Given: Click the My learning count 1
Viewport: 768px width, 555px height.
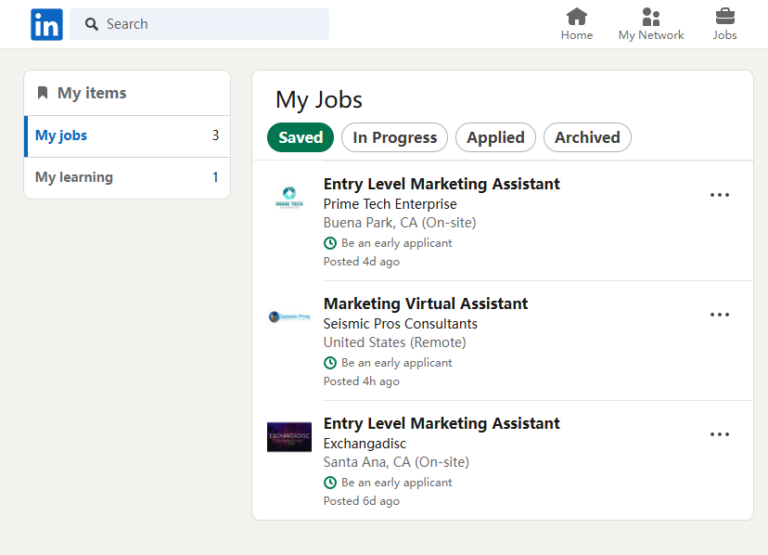Looking at the screenshot, I should (x=215, y=177).
